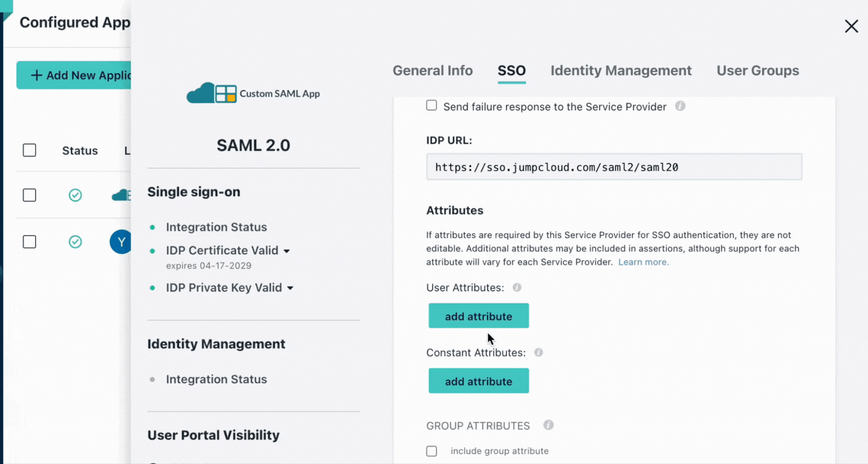The width and height of the screenshot is (868, 464).
Task: Click the IDP URL input field
Action: (614, 167)
